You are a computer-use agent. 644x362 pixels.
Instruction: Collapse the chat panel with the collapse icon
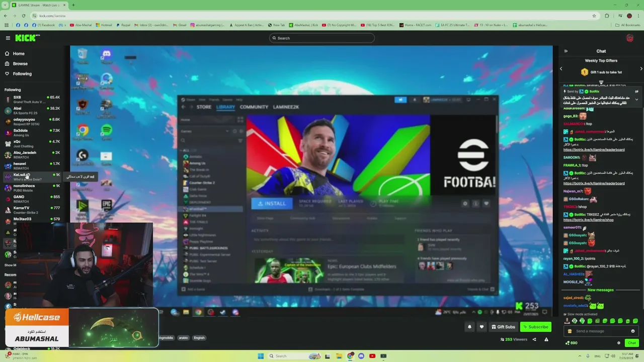(566, 51)
